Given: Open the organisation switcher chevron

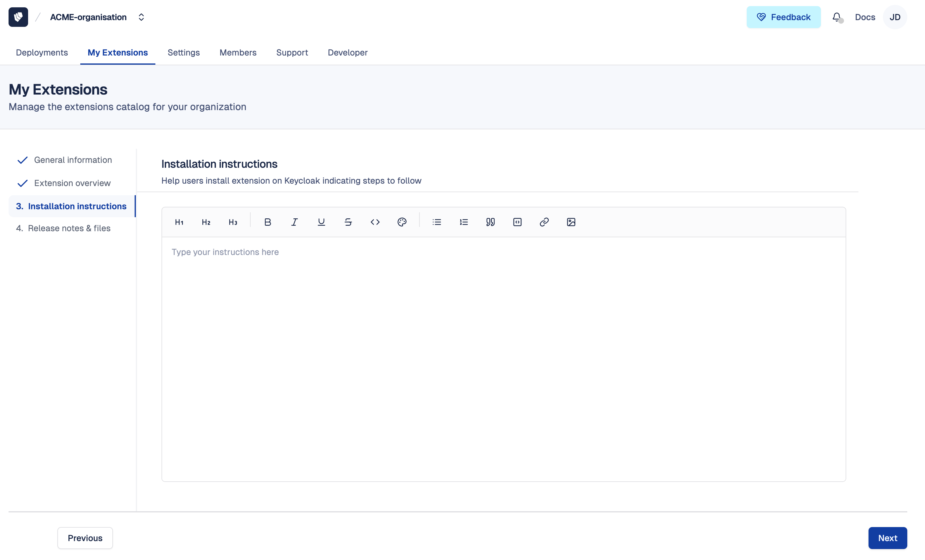Looking at the screenshot, I should pyautogui.click(x=142, y=17).
